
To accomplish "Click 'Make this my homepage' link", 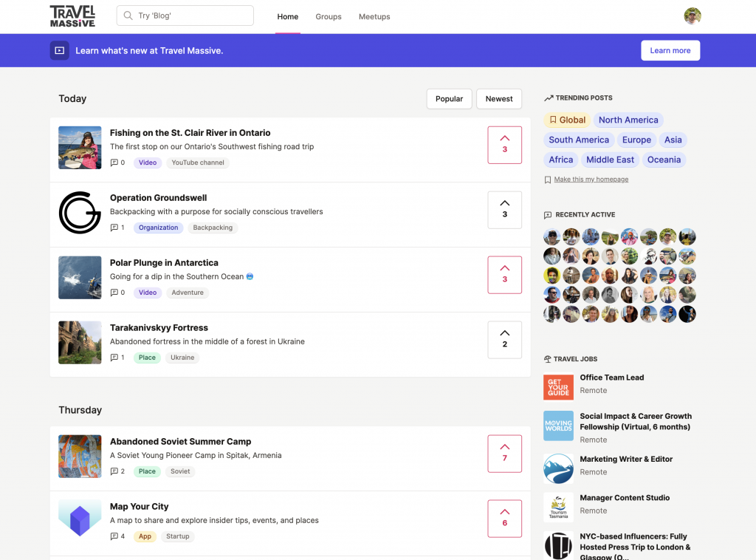I will coord(591,180).
